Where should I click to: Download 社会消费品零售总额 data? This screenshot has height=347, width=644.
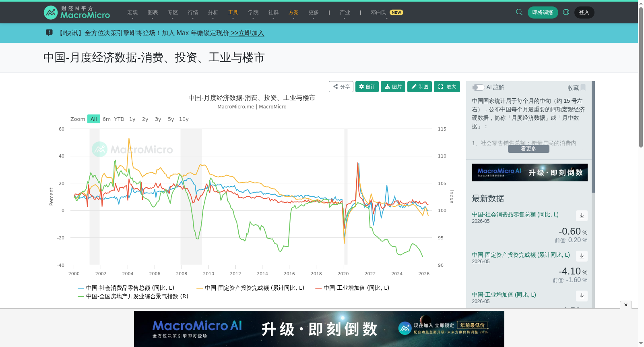point(582,216)
